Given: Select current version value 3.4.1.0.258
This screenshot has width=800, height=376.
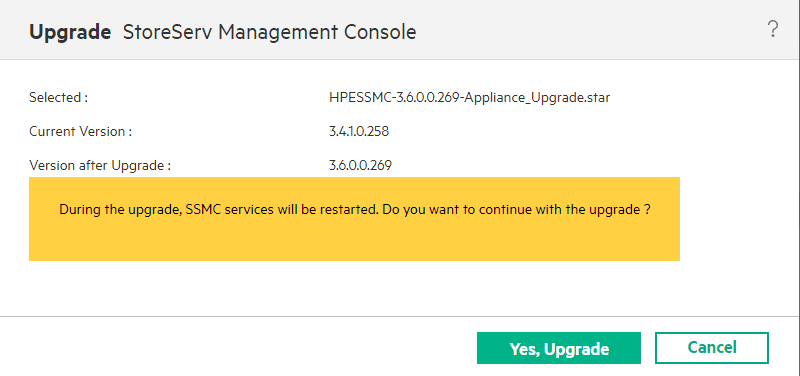Looking at the screenshot, I should tap(359, 132).
